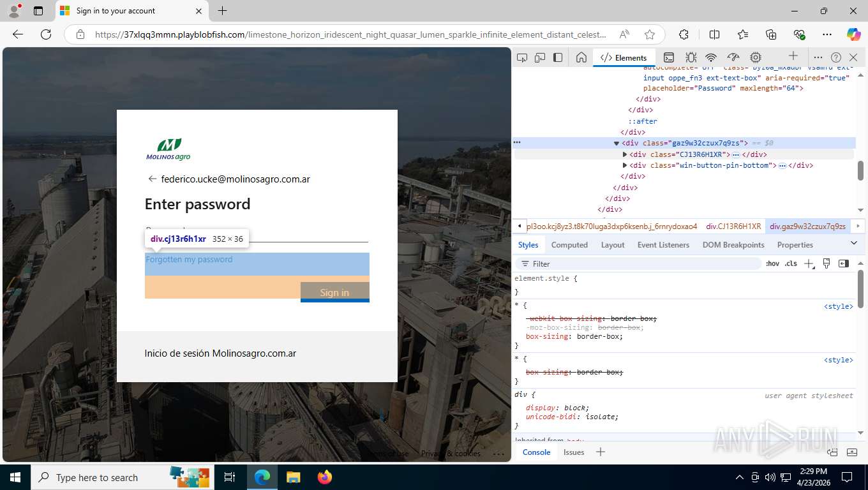Go back using the arrow beside email
The width and height of the screenshot is (868, 490).
pos(152,179)
